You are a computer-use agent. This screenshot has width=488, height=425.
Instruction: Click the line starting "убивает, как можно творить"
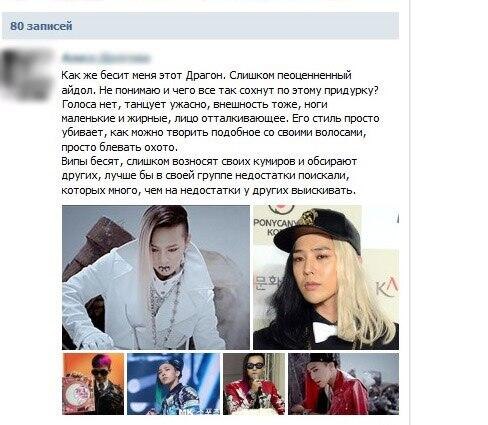point(214,133)
